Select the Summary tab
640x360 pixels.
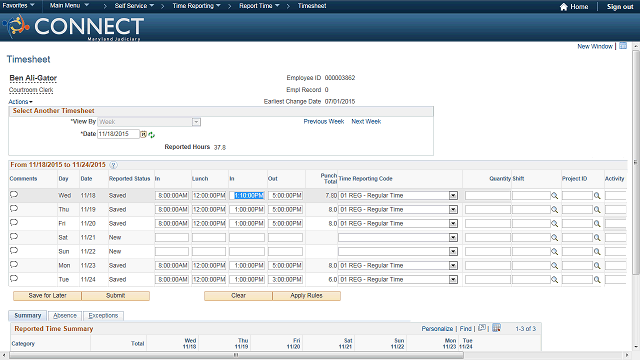[28, 316]
